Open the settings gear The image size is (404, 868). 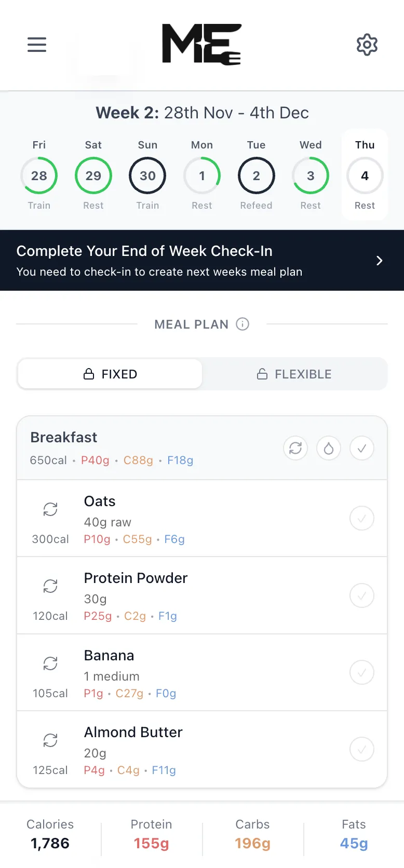coord(367,45)
